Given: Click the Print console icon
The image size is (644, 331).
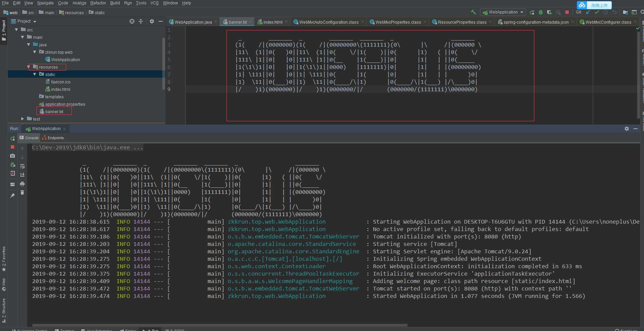Looking at the screenshot, I should coord(22,184).
